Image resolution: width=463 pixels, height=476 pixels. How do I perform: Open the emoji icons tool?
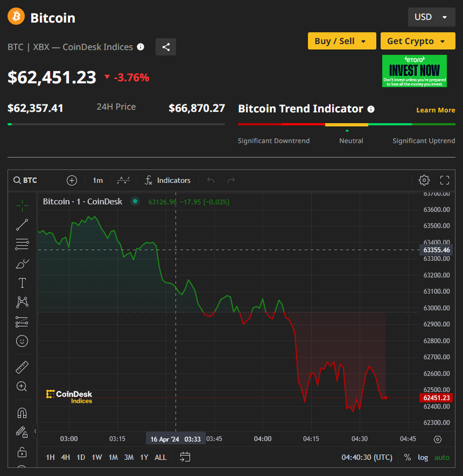click(x=22, y=341)
